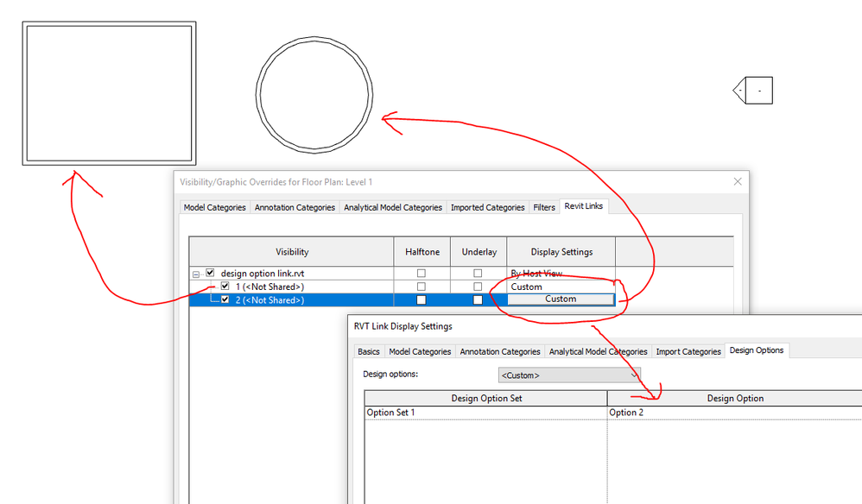Open the Design options <Custom> dropdown
Viewport: 862px width, 504px height.
(x=569, y=375)
